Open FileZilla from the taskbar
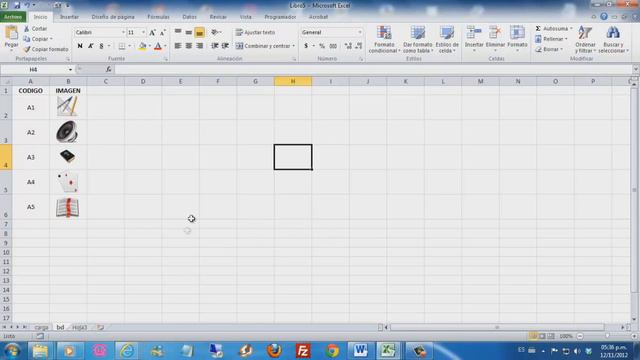The image size is (640, 360). pos(303,351)
